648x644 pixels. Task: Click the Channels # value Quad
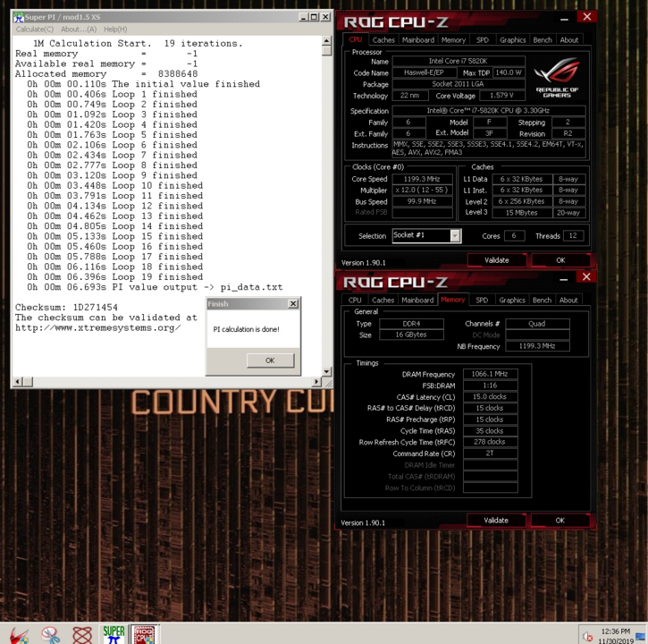[x=537, y=324]
